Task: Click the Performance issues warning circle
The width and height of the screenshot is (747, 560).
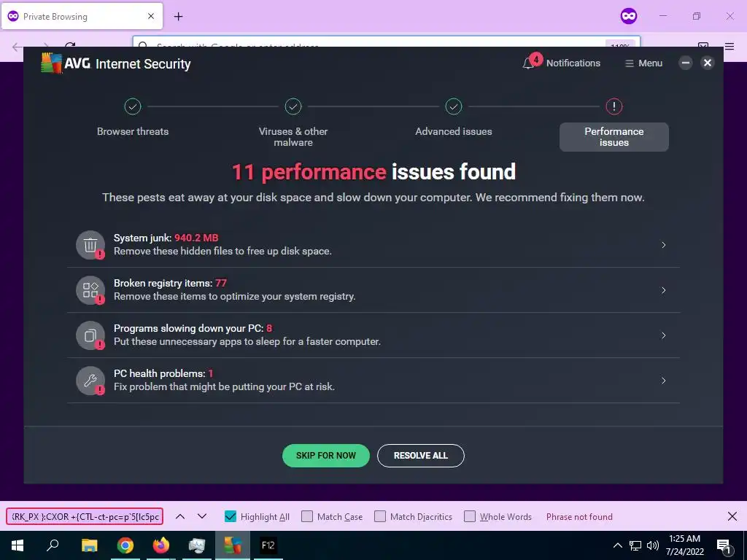Action: coord(614,106)
